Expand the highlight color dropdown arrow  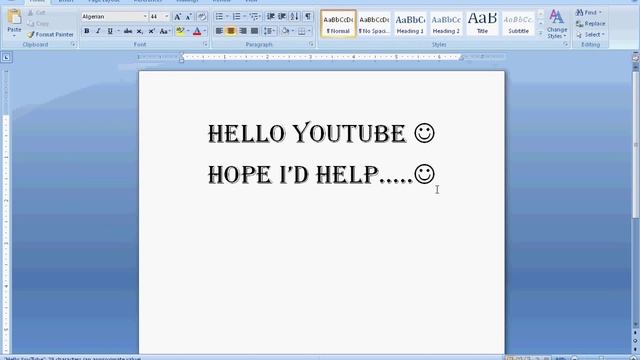click(188, 31)
